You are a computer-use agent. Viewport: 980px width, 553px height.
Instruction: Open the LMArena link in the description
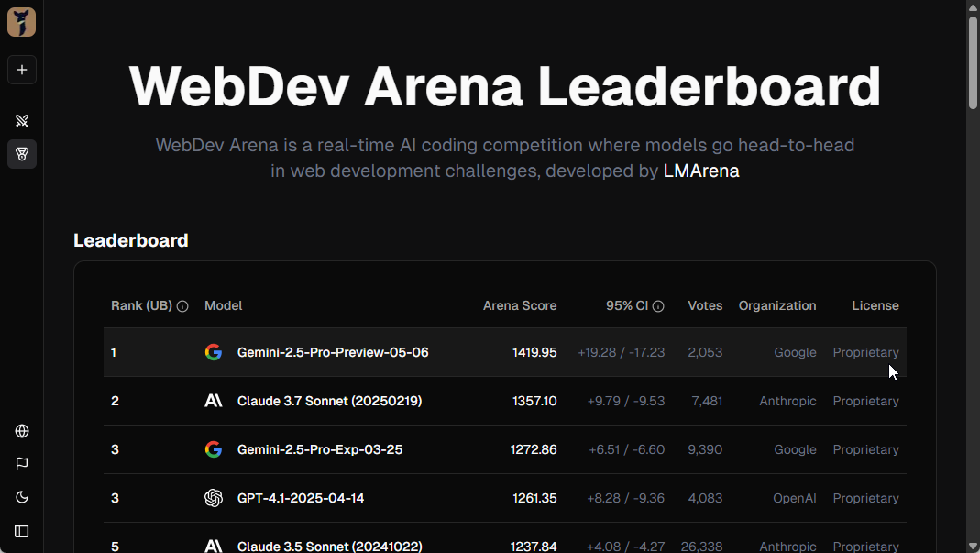click(x=701, y=171)
